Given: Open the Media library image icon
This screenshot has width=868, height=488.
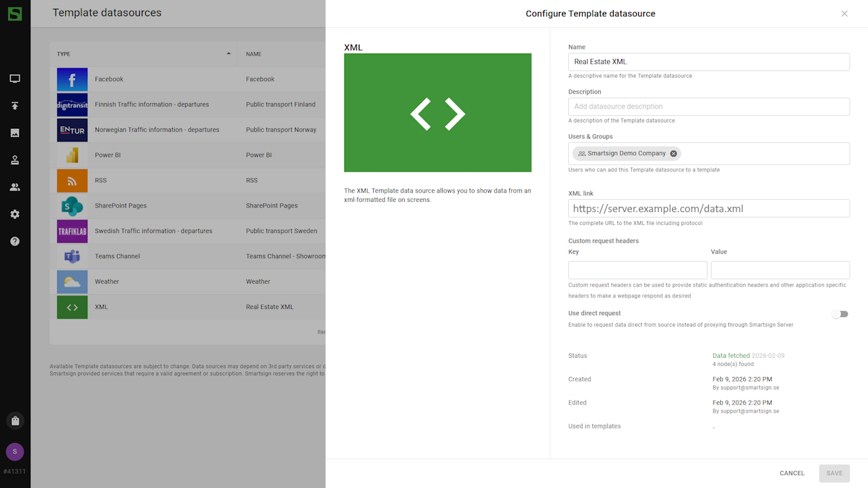Looking at the screenshot, I should (x=15, y=133).
